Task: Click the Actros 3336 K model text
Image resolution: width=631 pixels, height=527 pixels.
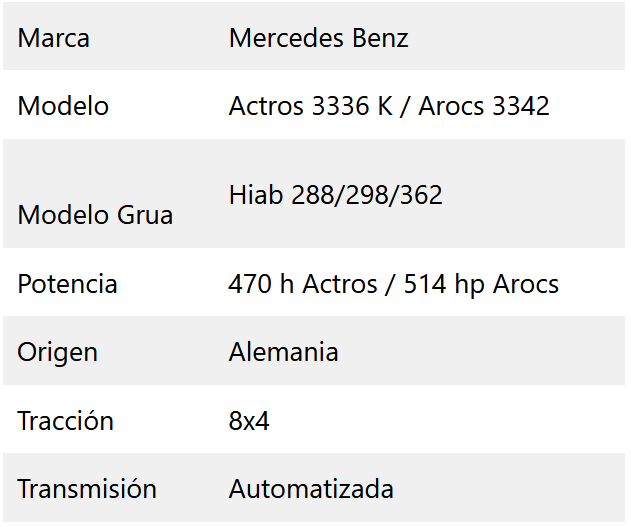Action: coord(310,106)
